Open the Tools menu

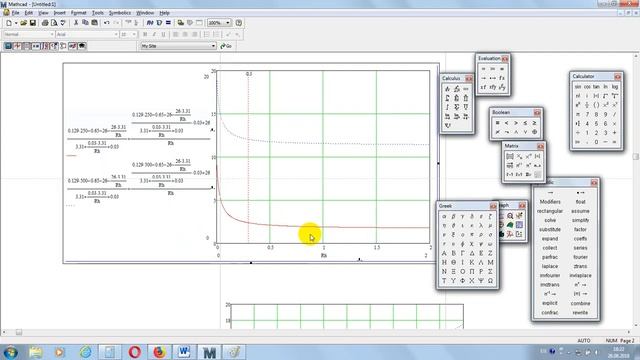(98, 13)
